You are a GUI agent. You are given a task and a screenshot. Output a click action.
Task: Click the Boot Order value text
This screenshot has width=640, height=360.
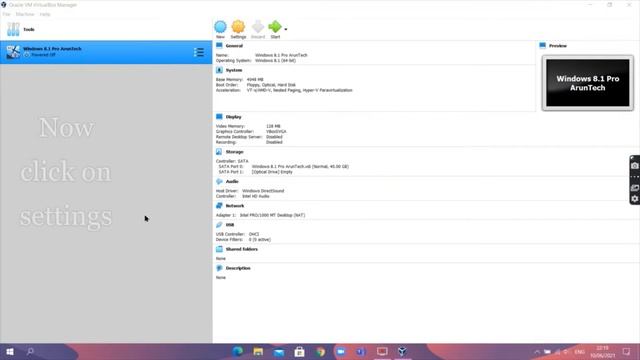(x=271, y=85)
